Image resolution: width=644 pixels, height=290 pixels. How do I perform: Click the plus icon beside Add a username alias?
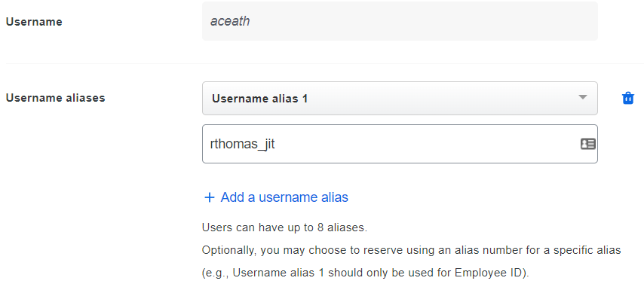pyautogui.click(x=210, y=197)
